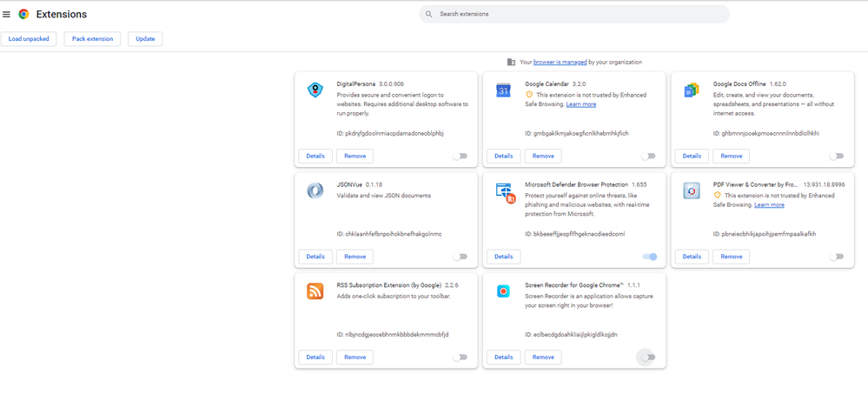Open Details for Google Docs Offline
868x394 pixels.
point(692,157)
